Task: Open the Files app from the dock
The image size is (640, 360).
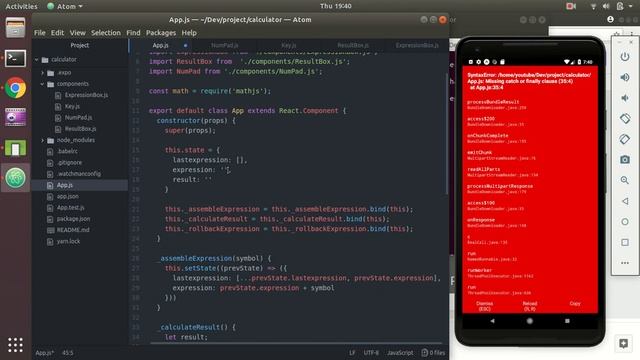Action: pos(16,28)
